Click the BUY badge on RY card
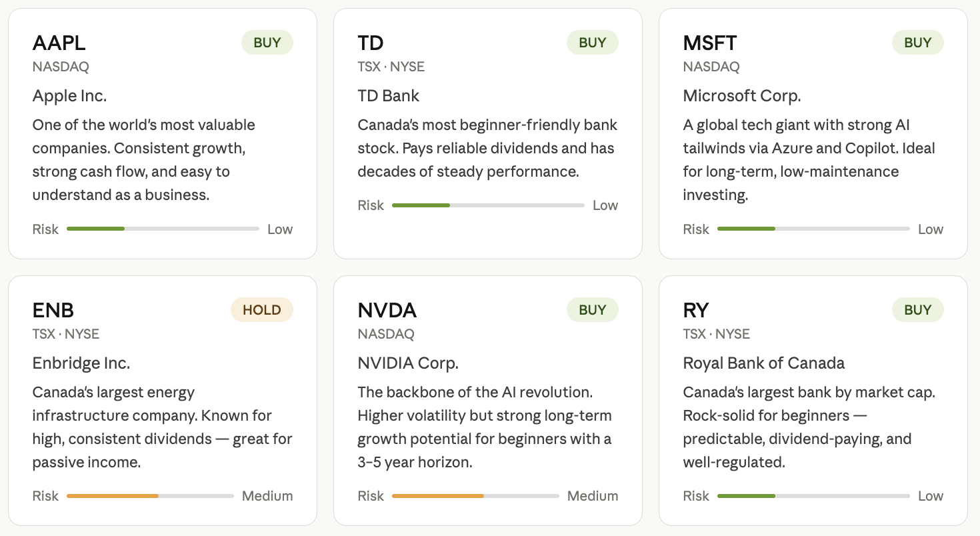The width and height of the screenshot is (980, 536). (917, 310)
